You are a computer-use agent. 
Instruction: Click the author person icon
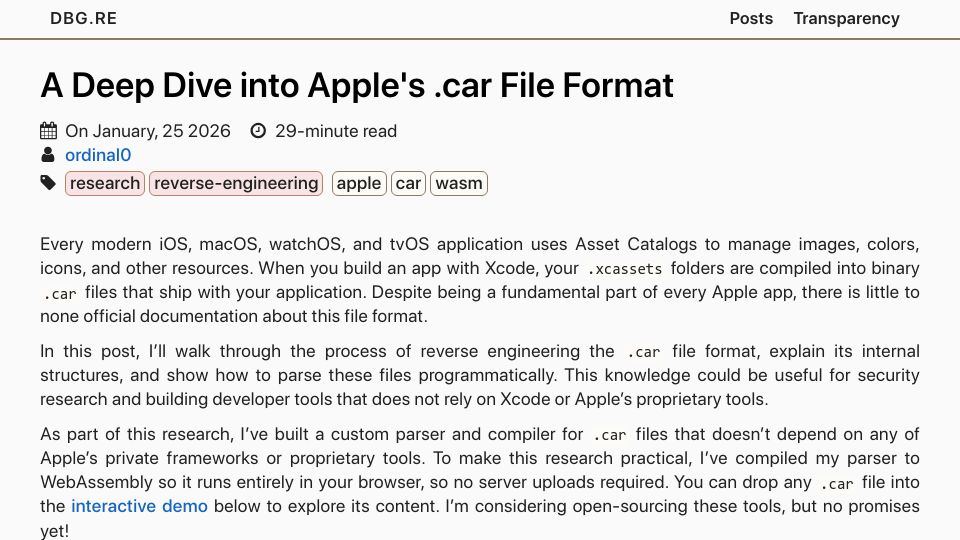48,155
